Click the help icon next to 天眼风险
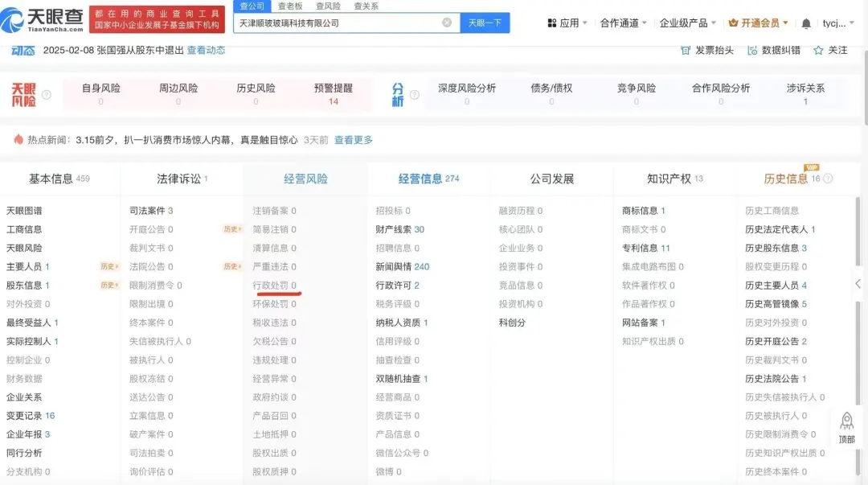Image resolution: width=868 pixels, height=485 pixels. (47, 95)
